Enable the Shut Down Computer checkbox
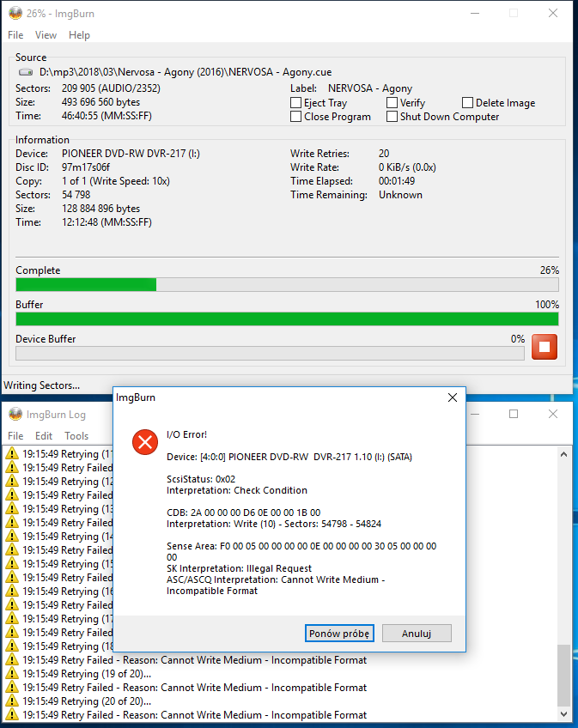The width and height of the screenshot is (578, 728). 392,117
